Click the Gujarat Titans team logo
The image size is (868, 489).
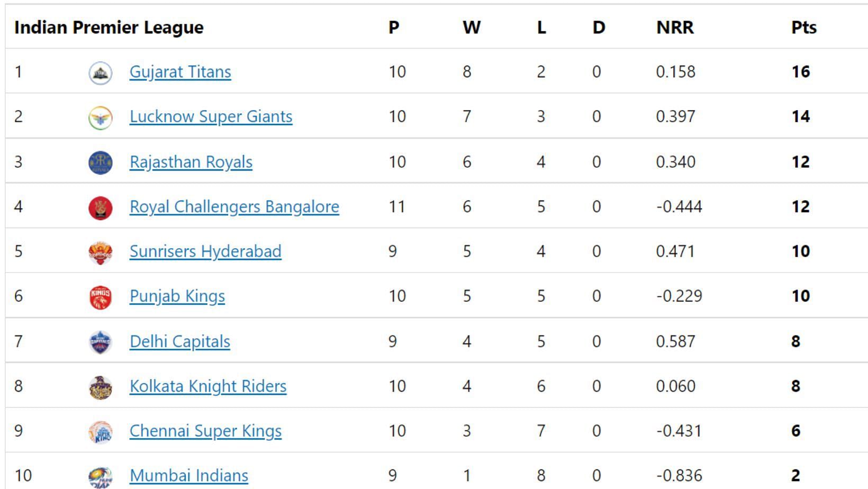click(100, 73)
